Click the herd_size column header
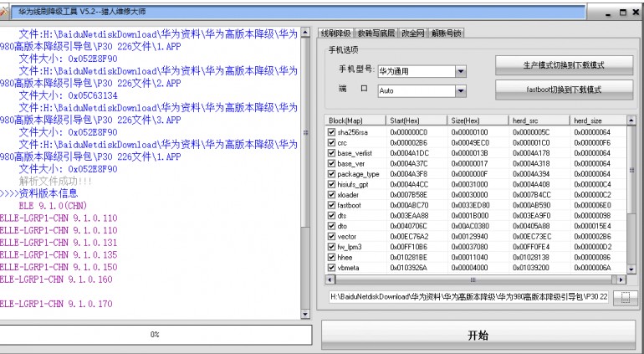Viewport: 644px width, 354px height. point(598,121)
